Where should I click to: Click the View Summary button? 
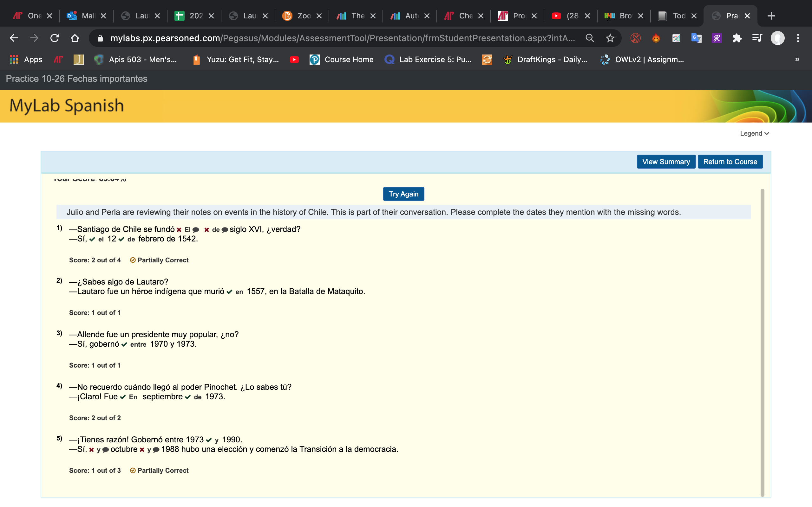tap(666, 162)
